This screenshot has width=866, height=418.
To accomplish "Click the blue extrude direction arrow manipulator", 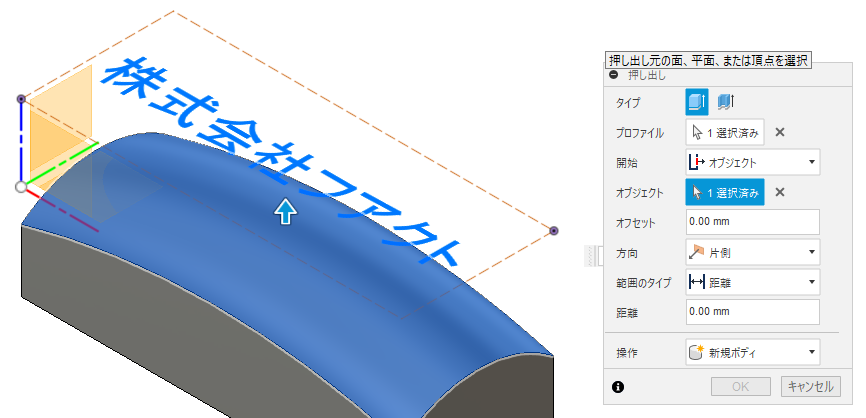I will click(286, 211).
